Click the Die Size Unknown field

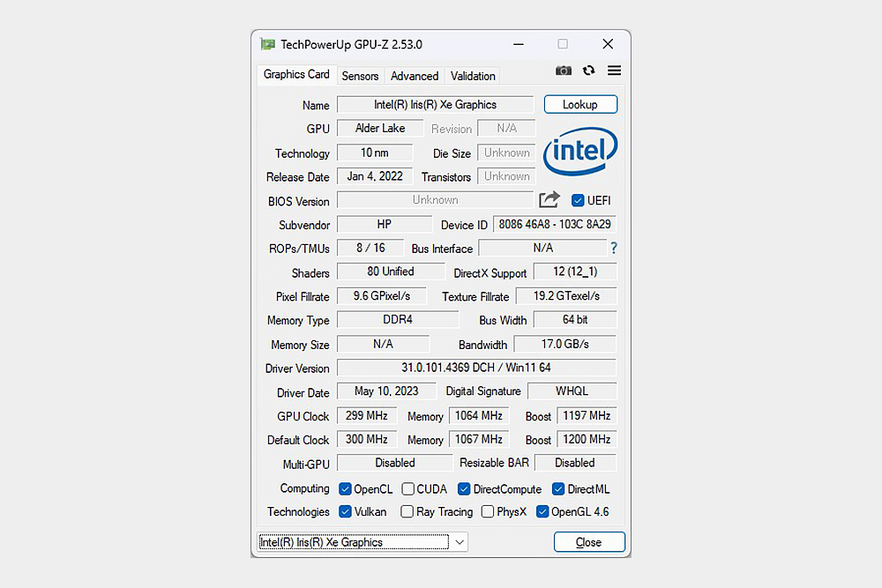507,153
